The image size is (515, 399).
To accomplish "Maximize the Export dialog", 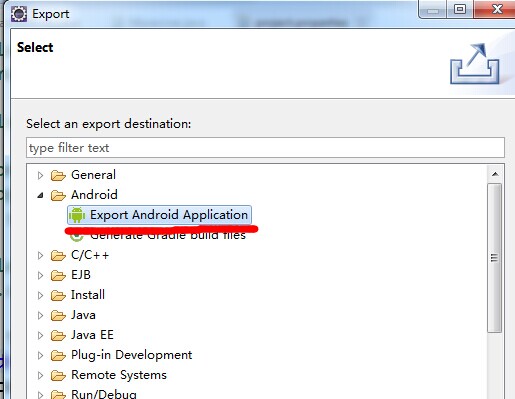I will (x=460, y=10).
